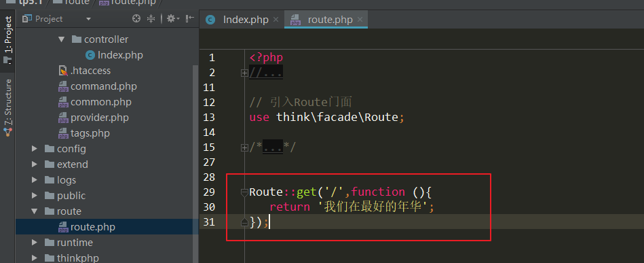The image size is (644, 263).
Task: Click line number 29 in the gutter
Action: click(x=209, y=192)
